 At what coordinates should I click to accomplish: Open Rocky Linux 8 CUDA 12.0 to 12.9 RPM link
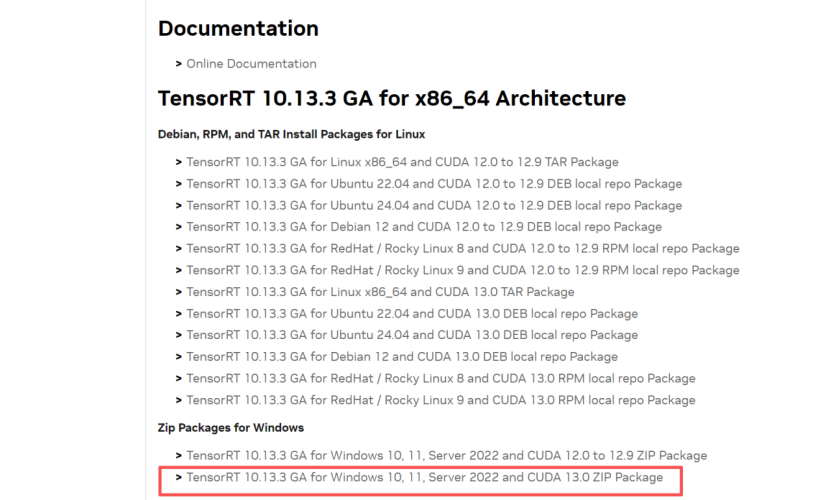click(x=463, y=249)
